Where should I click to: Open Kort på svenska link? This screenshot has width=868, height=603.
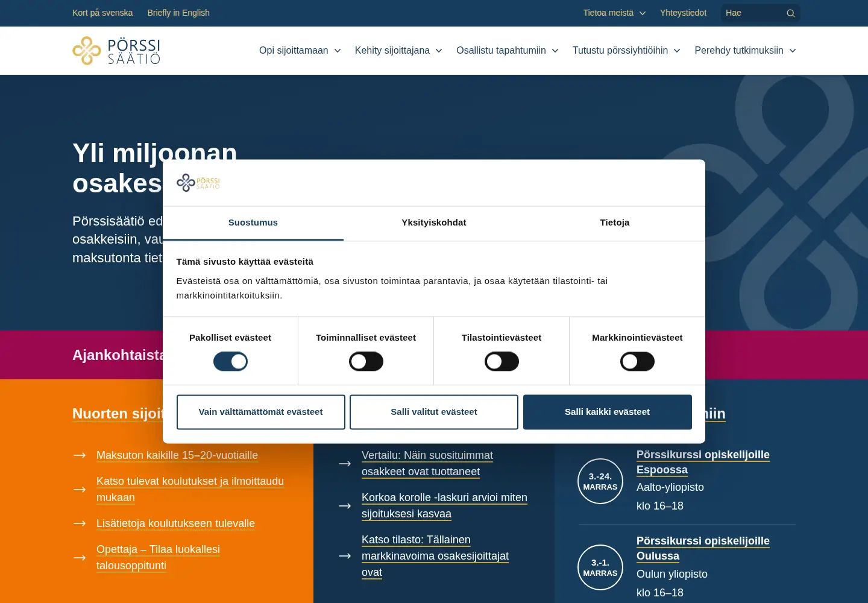point(102,13)
